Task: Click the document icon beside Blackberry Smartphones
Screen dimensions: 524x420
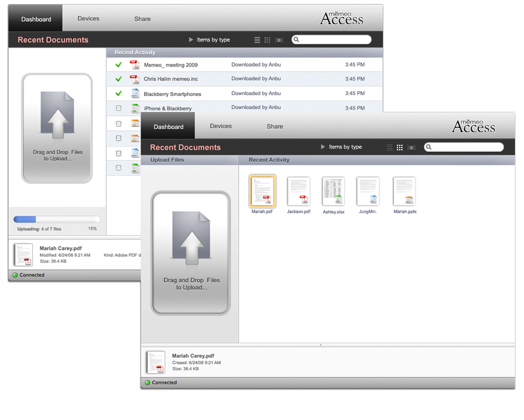Action: click(135, 93)
